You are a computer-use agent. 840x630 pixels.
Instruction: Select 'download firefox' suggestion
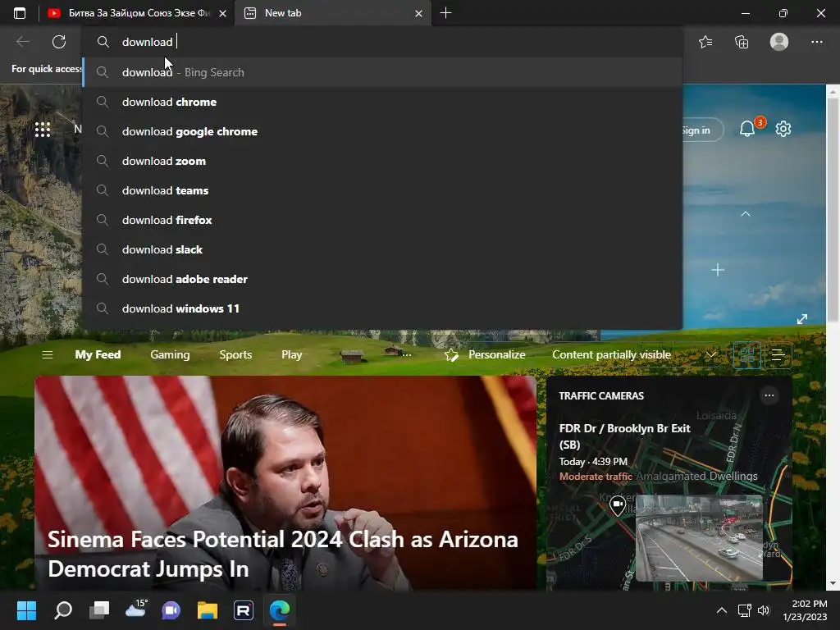382,220
